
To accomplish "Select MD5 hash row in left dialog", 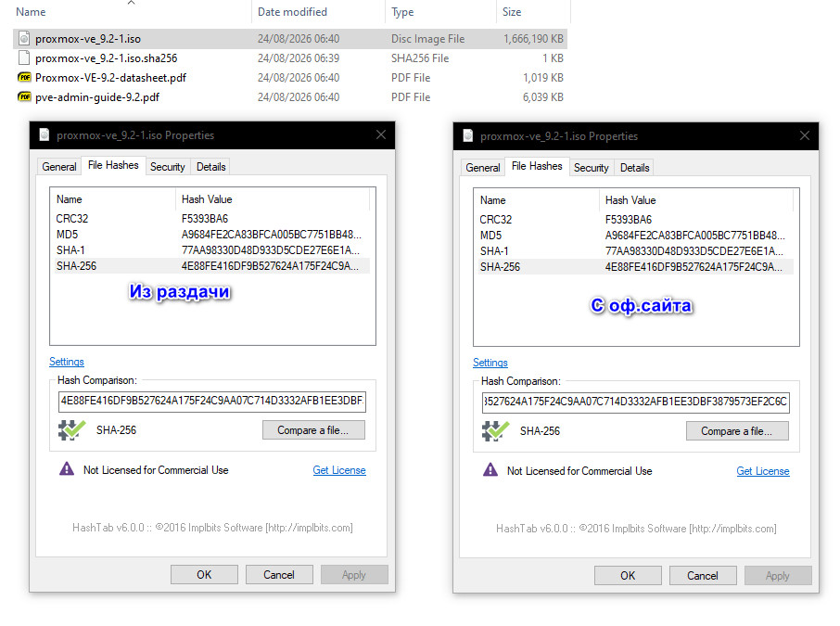I will click(212, 235).
